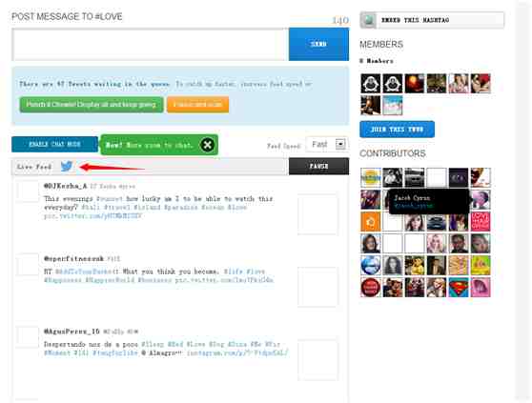The height and width of the screenshot is (403, 532).
Task: Open Embed This Hashtag box
Action: click(432, 20)
